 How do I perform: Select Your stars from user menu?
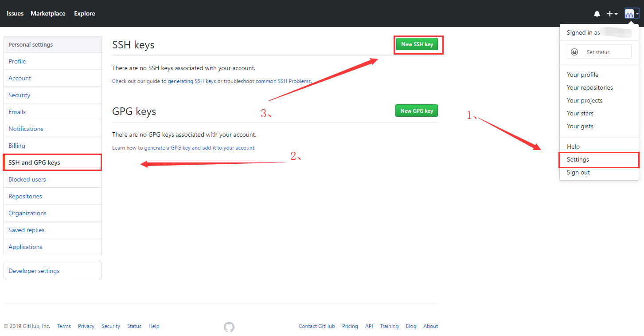click(x=580, y=113)
